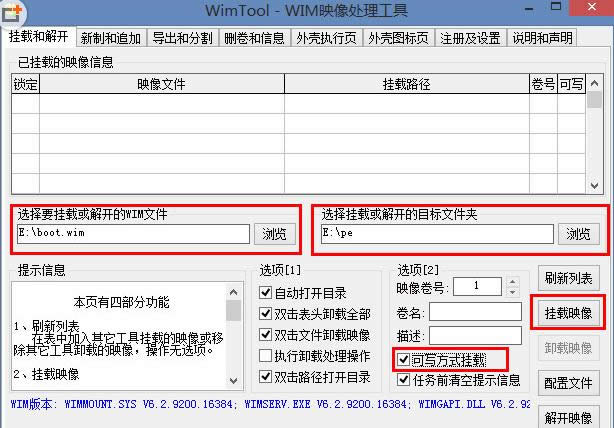Open the 外壳执行页 tab

click(327, 38)
